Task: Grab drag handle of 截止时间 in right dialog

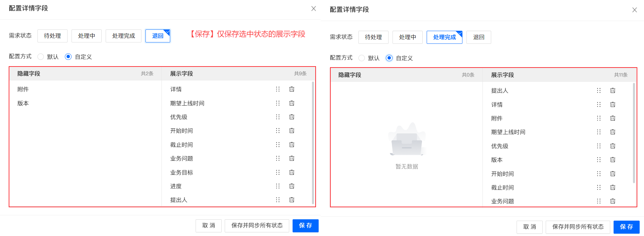Action: coord(599,188)
